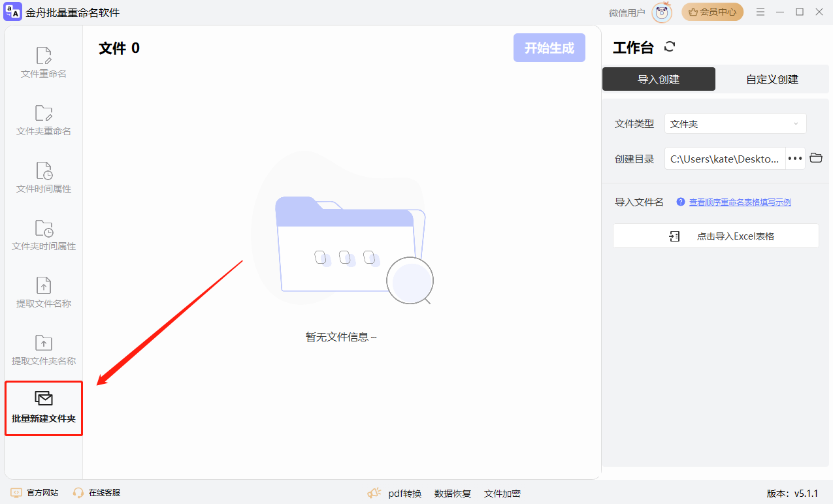Open the 会员中心 button

[712, 12]
